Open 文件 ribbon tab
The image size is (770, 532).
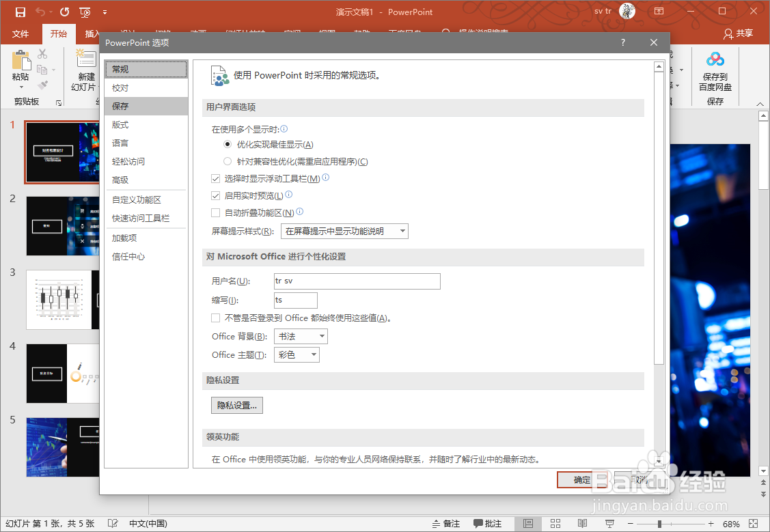pyautogui.click(x=20, y=34)
